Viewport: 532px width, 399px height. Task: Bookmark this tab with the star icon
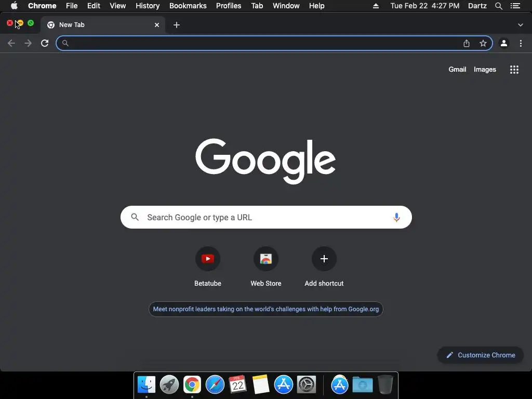tap(483, 43)
